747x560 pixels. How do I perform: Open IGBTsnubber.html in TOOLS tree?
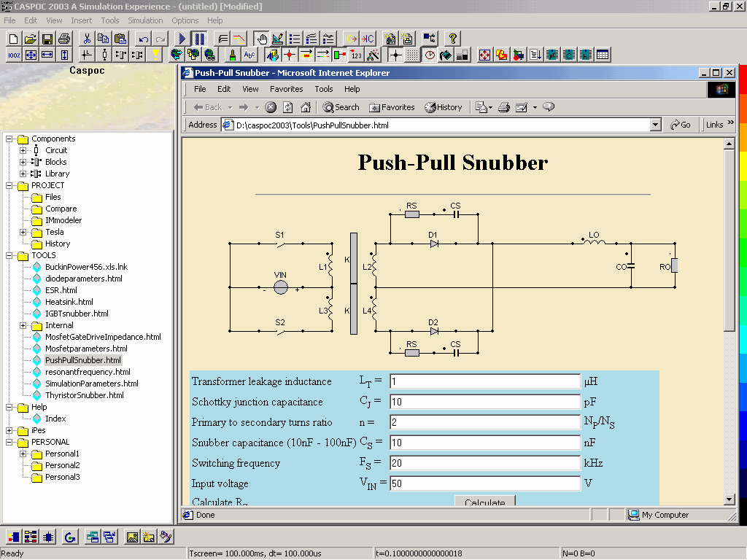77,314
